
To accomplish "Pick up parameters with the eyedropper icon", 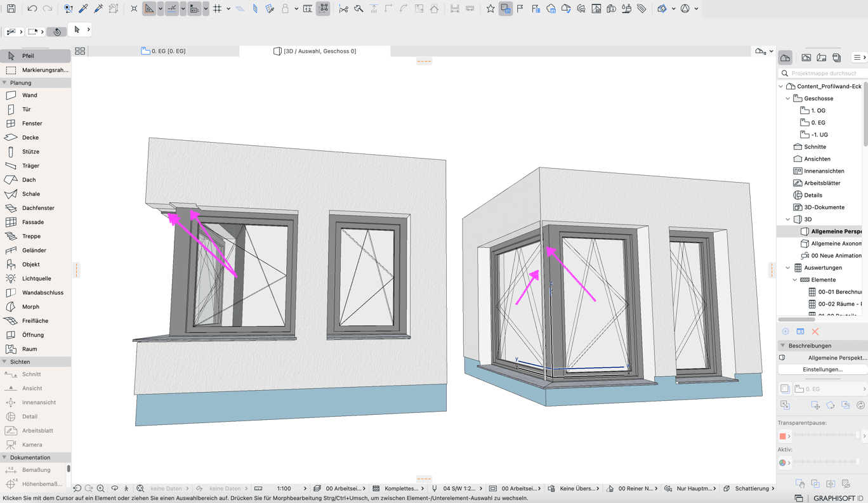I will click(83, 9).
